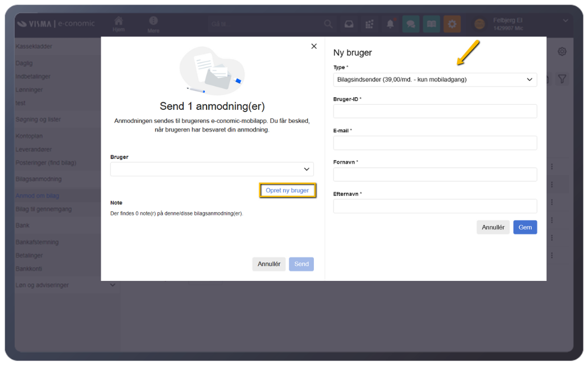Open Søgning og lister in sidebar
This screenshot has height=365, width=588.
pyautogui.click(x=38, y=119)
